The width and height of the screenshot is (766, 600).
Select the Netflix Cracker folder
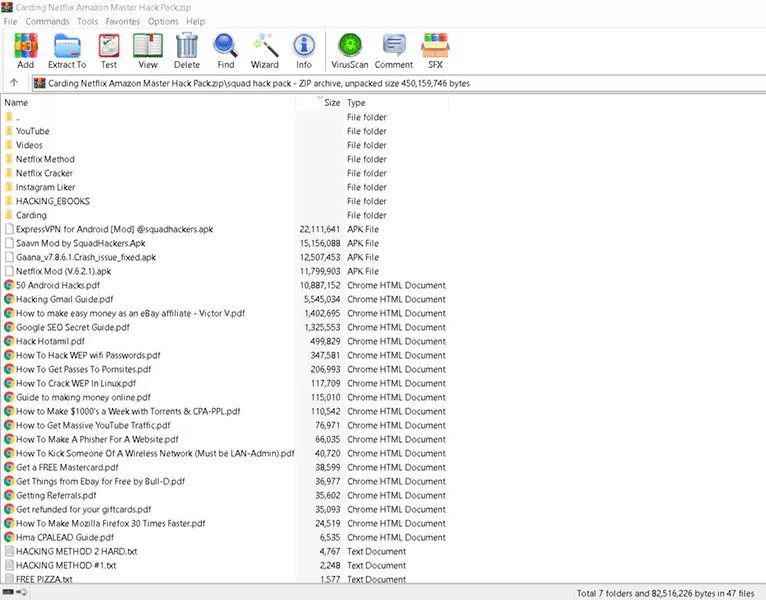tap(44, 173)
